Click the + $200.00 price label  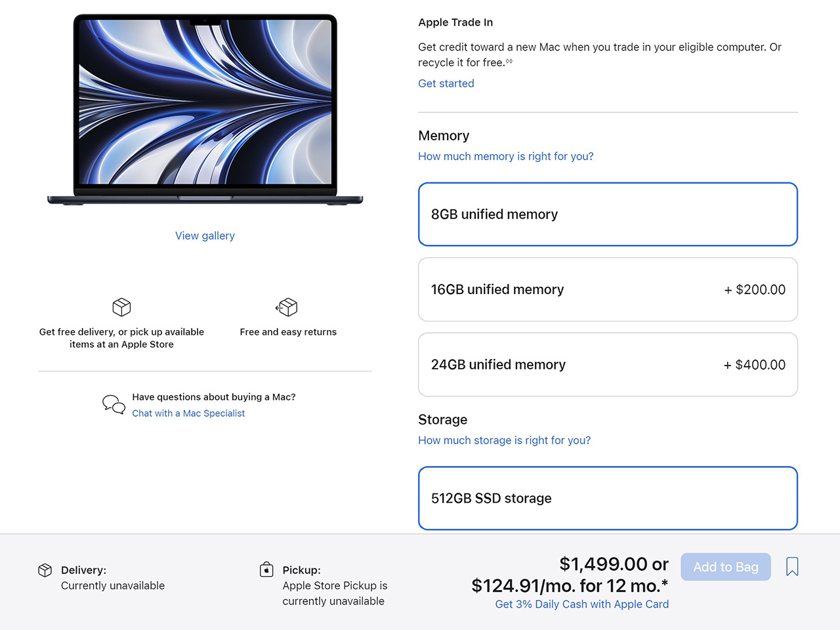click(755, 289)
